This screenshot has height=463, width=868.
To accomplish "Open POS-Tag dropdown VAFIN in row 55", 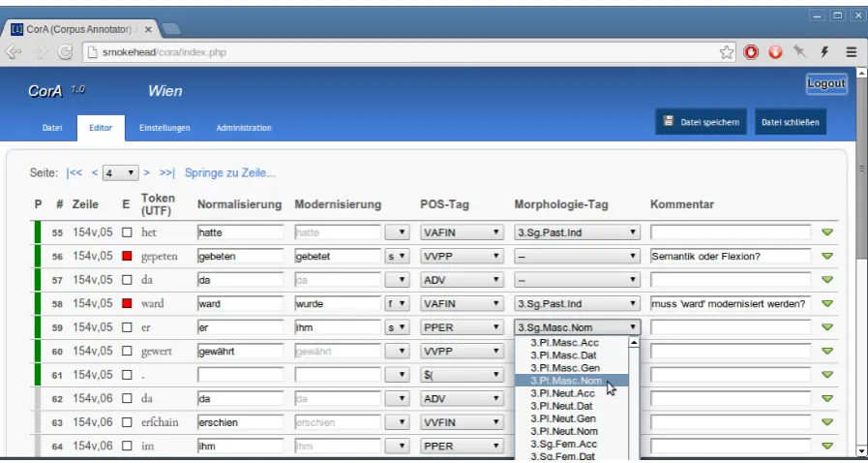I will pos(462,232).
